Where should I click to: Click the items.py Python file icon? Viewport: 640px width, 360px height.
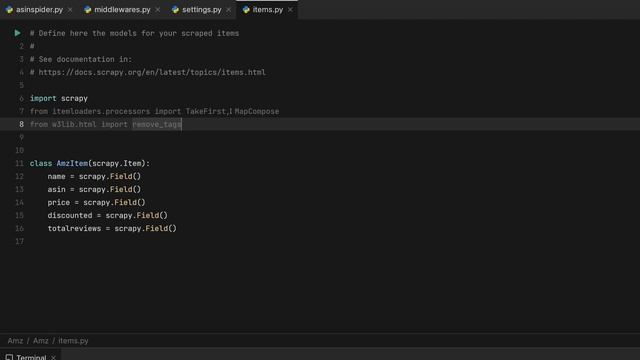point(246,9)
